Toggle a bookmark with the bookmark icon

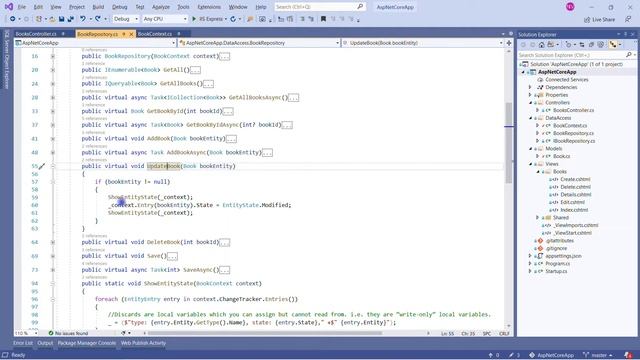[x=323, y=19]
